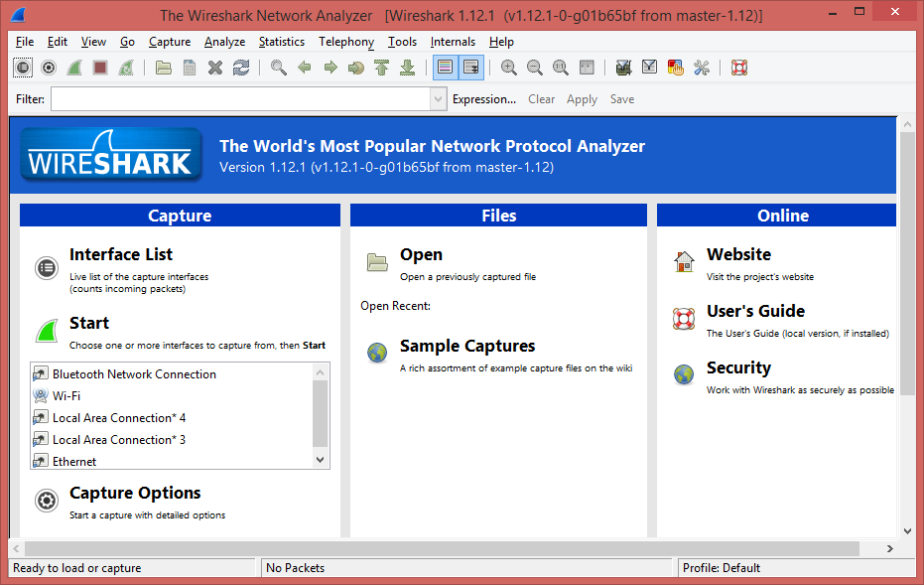The image size is (924, 585).
Task: Click the help lifebuoy toolbar icon
Action: coord(738,68)
